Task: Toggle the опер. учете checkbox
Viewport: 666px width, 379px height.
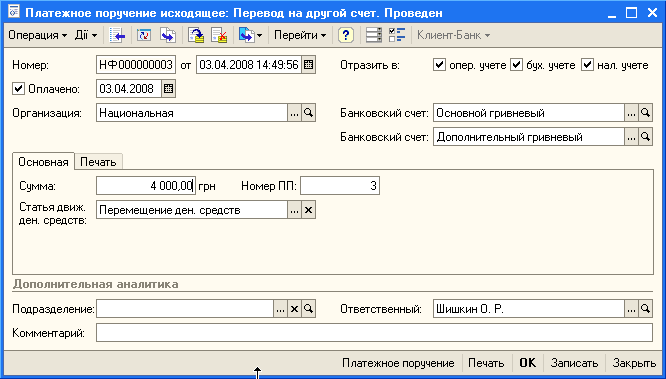Action: [439, 65]
